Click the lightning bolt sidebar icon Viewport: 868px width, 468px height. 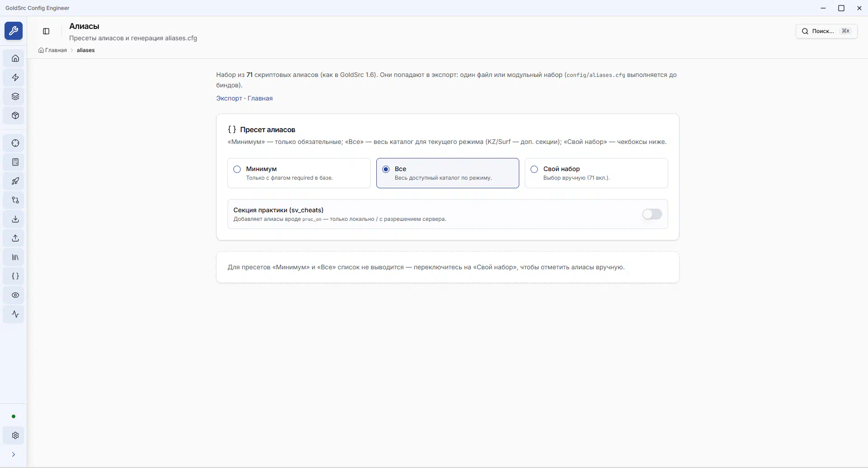[x=15, y=77]
